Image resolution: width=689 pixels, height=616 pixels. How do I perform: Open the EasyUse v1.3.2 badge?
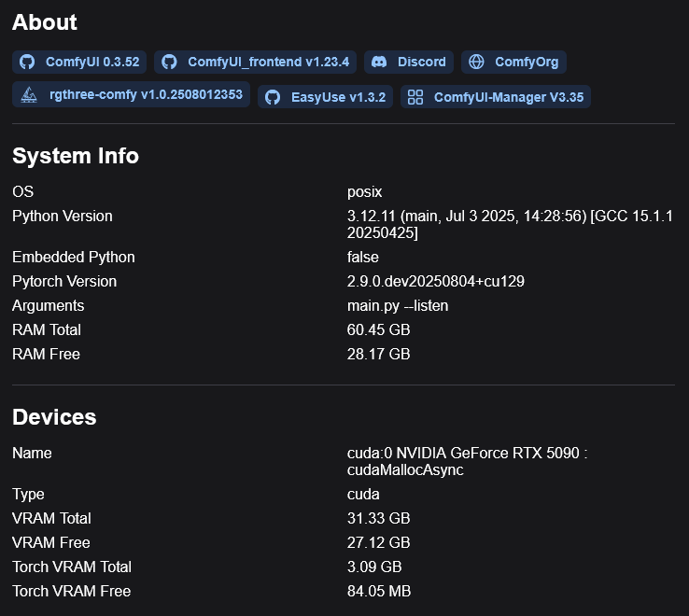[x=338, y=97]
